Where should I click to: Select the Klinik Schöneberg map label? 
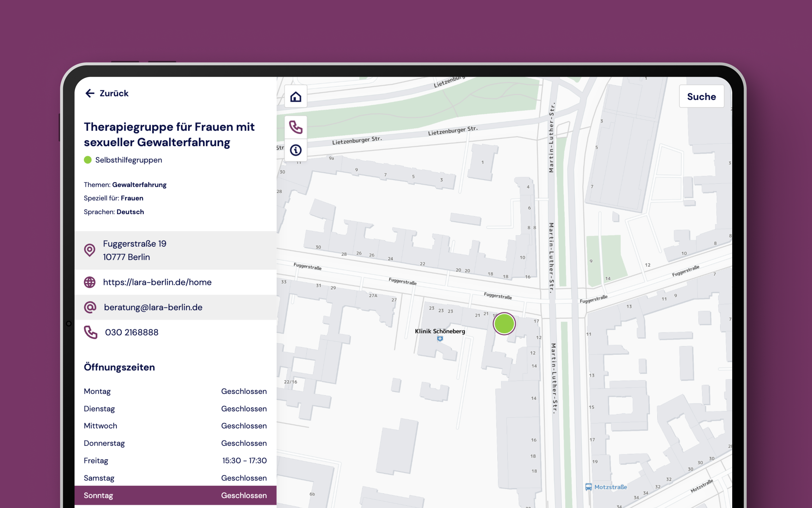(x=440, y=331)
